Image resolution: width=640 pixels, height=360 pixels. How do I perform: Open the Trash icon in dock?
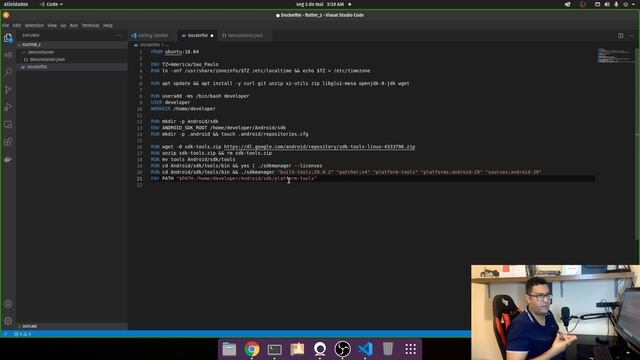coord(388,349)
